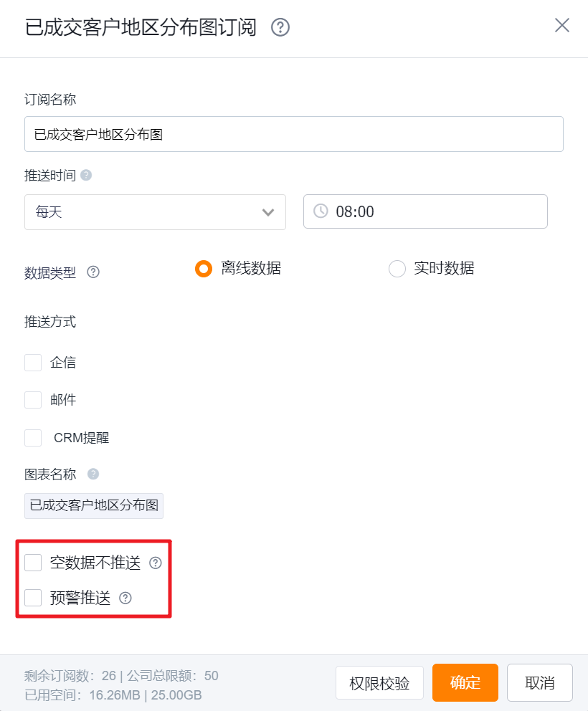Screen dimensions: 588x711
Task: Enable 企信 push method checkbox
Action: [x=33, y=363]
